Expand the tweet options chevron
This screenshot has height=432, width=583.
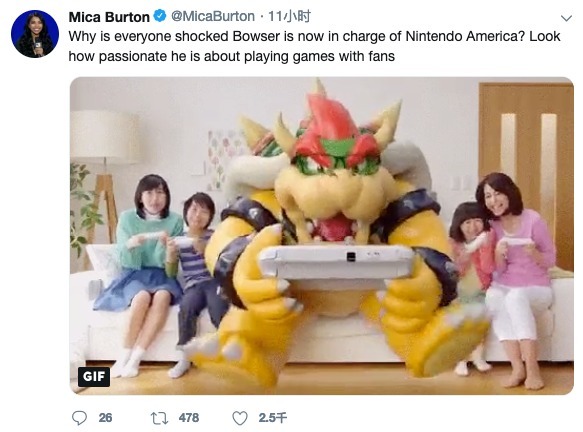pyautogui.click(x=566, y=18)
